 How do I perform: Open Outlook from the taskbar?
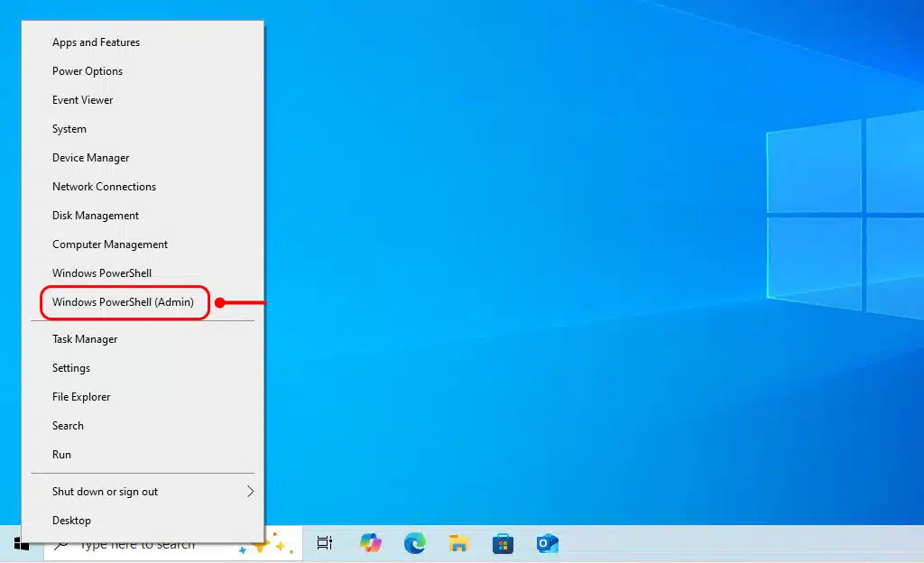pos(547,543)
